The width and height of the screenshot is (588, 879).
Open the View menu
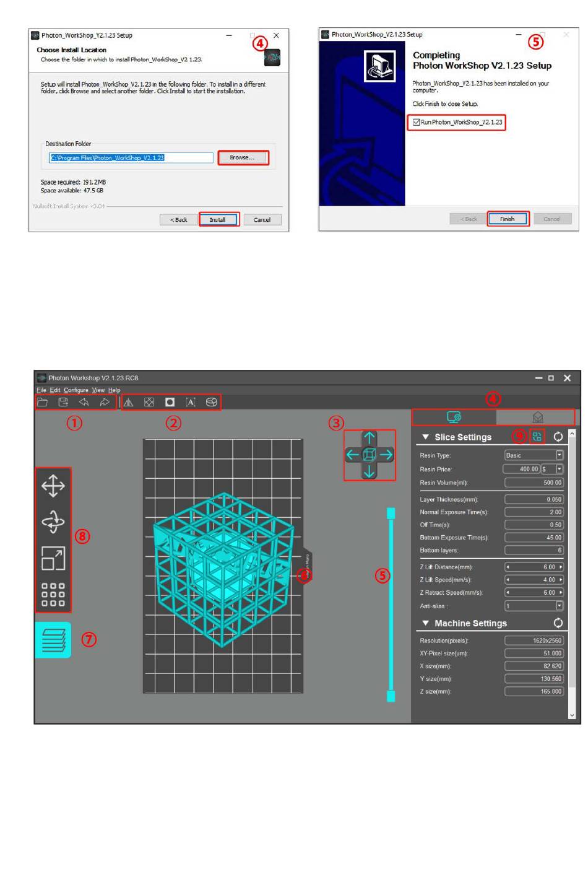coord(98,390)
